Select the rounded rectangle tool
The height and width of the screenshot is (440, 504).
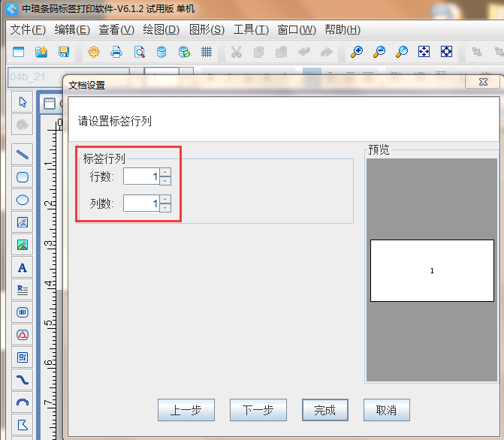pos(23,177)
